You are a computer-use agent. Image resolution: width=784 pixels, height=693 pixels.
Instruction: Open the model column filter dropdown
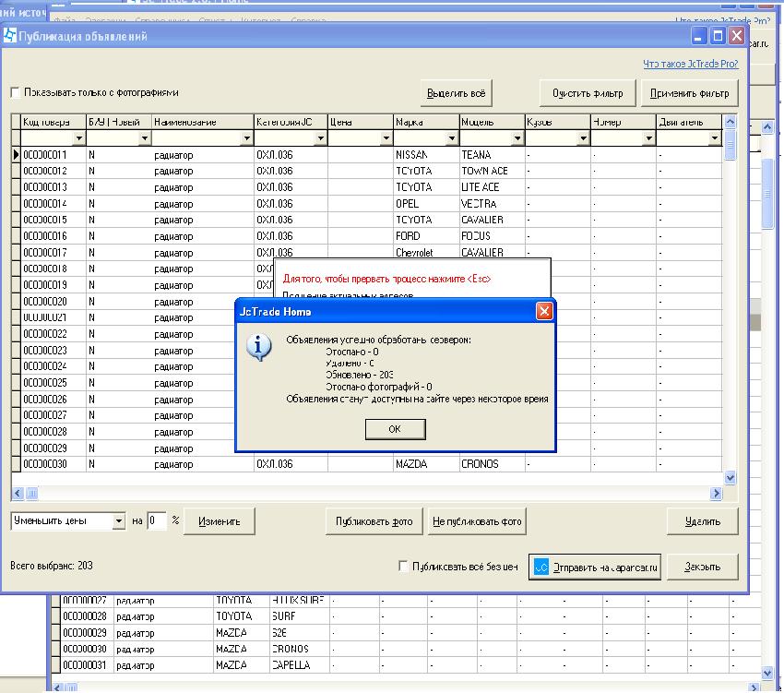(x=517, y=138)
